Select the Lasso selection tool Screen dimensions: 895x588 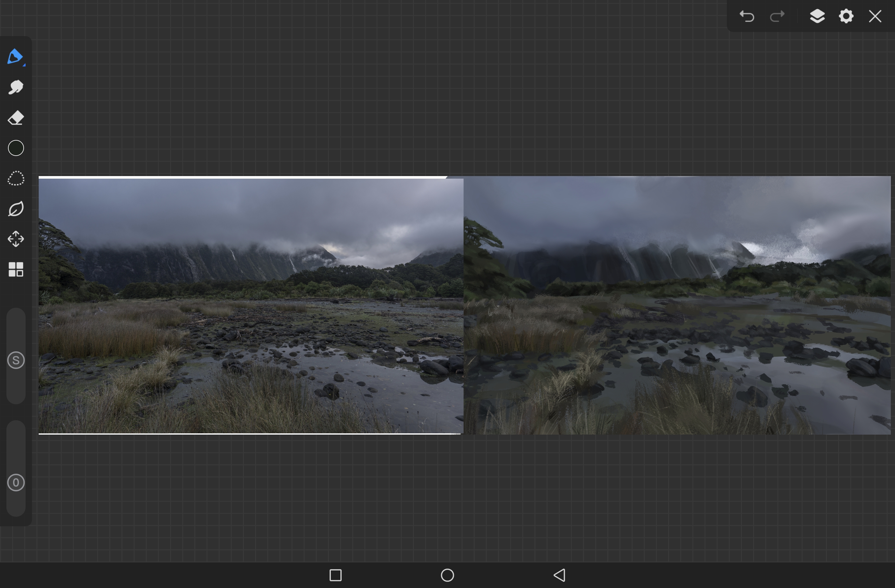pyautogui.click(x=16, y=179)
